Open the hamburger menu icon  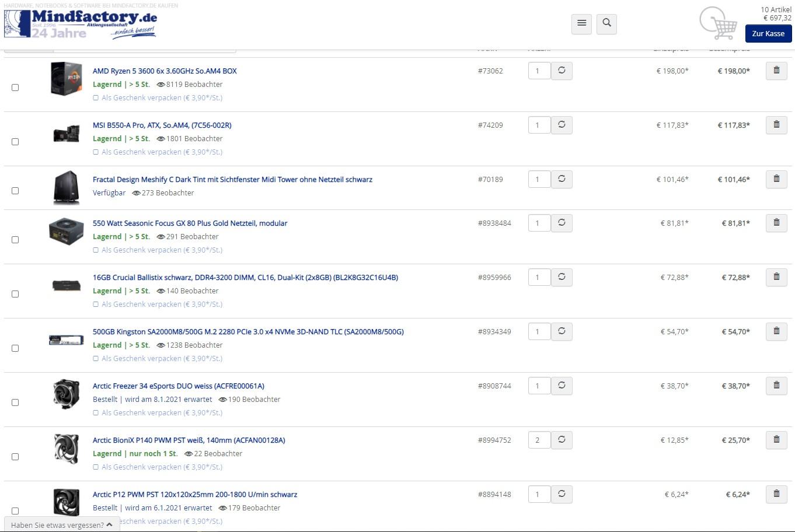(x=581, y=23)
